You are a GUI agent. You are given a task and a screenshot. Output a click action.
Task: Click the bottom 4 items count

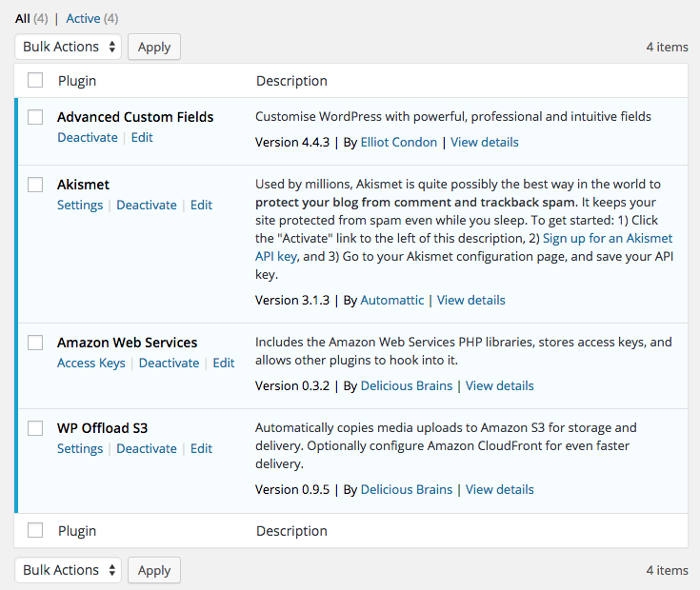[x=667, y=570]
